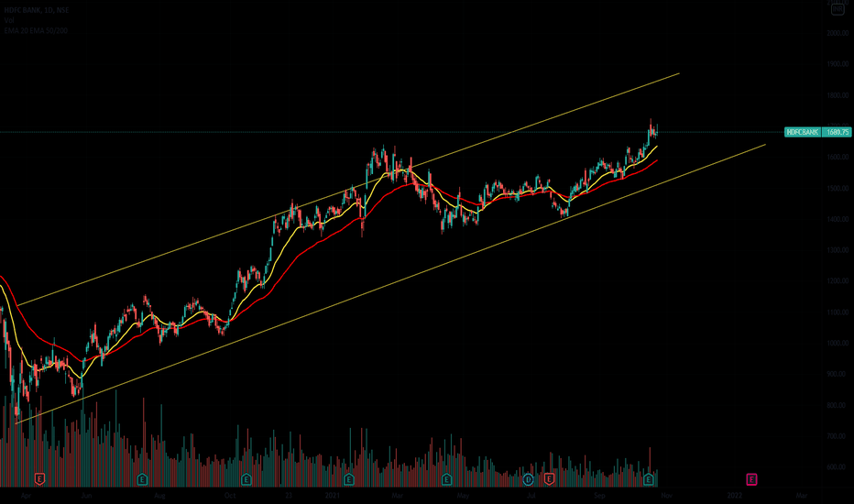Click the red earnings marker right of Jul
This screenshot has width=854, height=504.
pos(549,479)
